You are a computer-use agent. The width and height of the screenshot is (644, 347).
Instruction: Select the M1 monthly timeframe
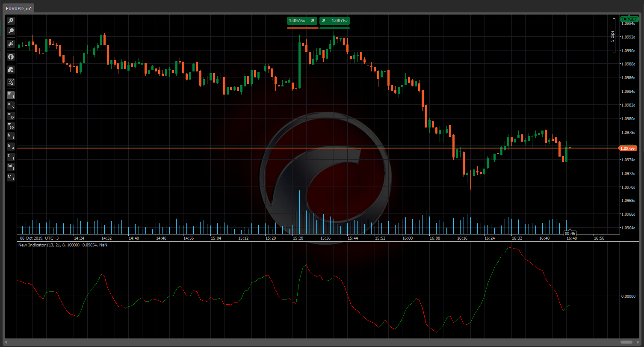coord(11,177)
